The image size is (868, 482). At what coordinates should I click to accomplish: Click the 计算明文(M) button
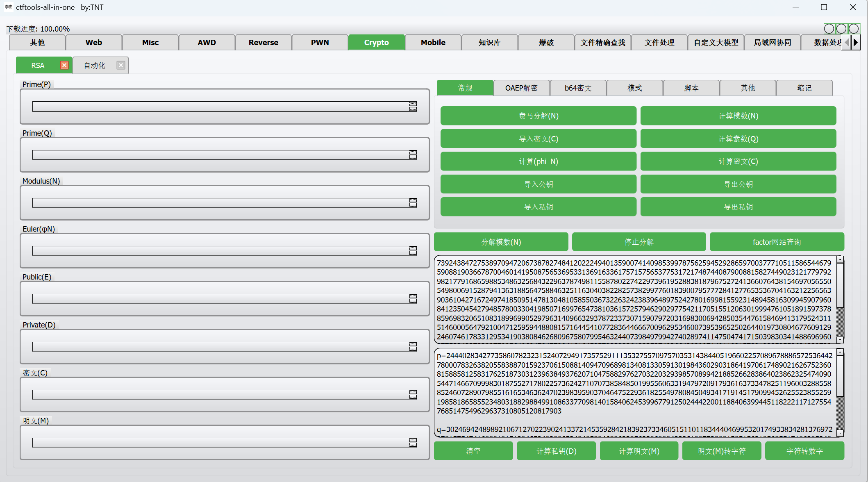click(x=639, y=451)
